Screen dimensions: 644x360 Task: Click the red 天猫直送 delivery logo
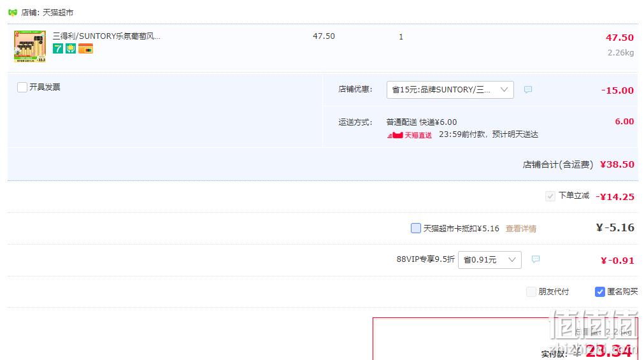pyautogui.click(x=410, y=135)
